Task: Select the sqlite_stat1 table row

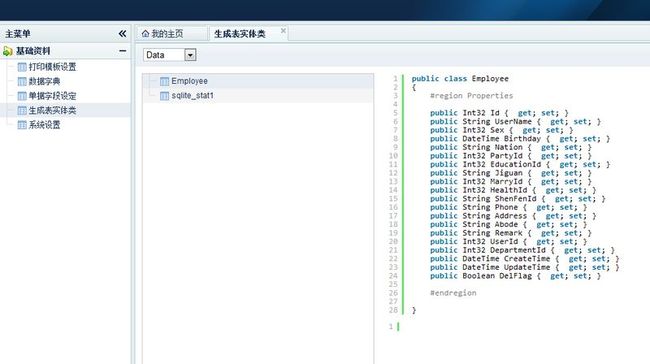Action: [258, 96]
